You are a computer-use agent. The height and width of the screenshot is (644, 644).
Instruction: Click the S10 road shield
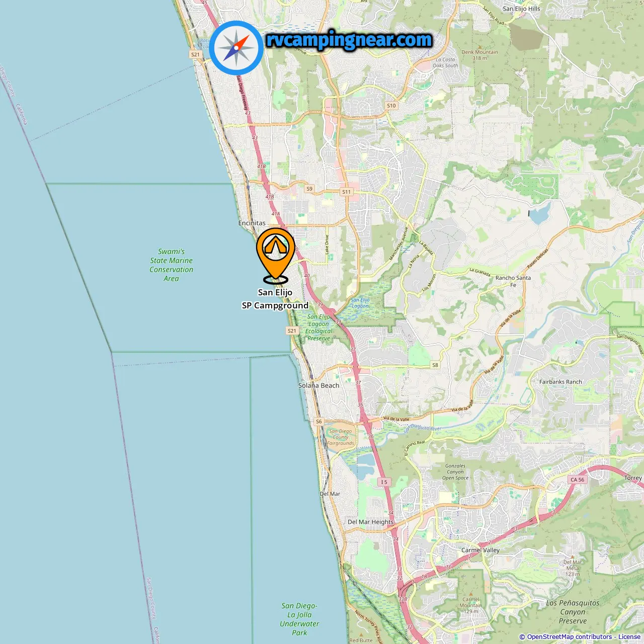tap(391, 106)
